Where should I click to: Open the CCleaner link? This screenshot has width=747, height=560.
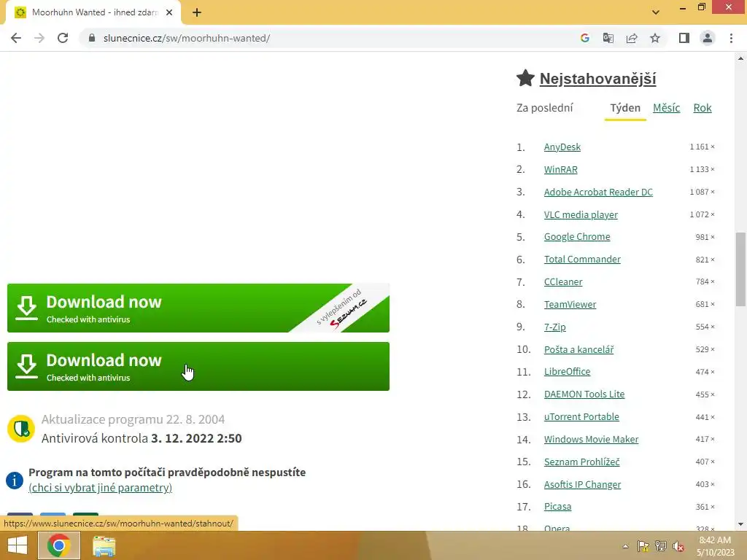point(563,282)
